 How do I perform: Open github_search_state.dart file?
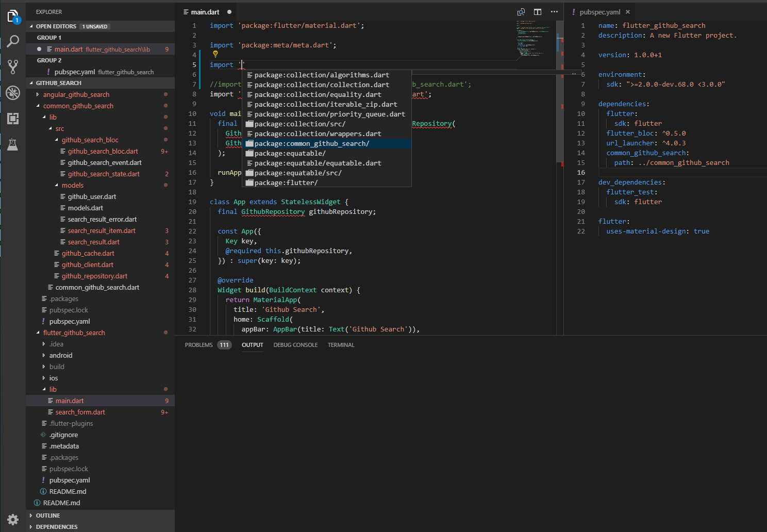103,174
